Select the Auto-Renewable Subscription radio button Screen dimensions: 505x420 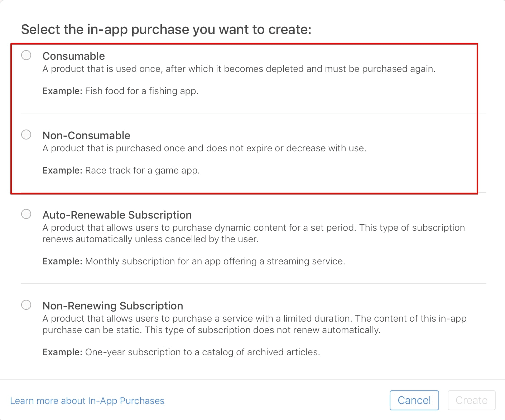pos(26,214)
